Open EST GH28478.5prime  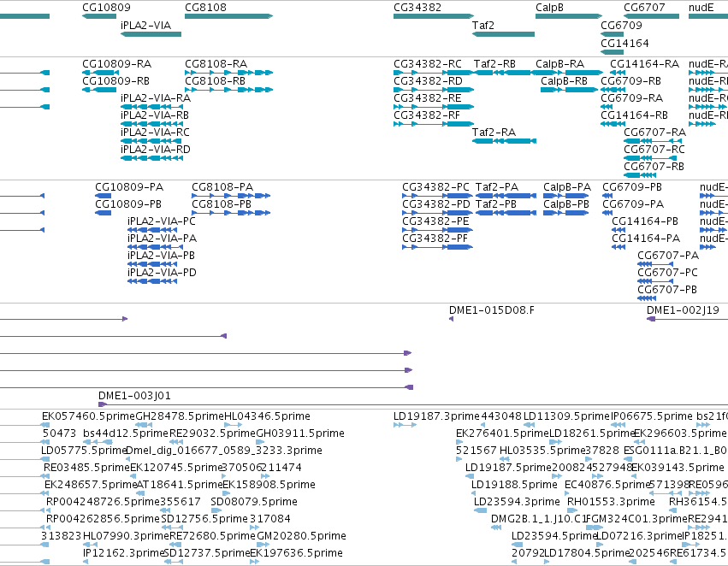[x=179, y=416]
